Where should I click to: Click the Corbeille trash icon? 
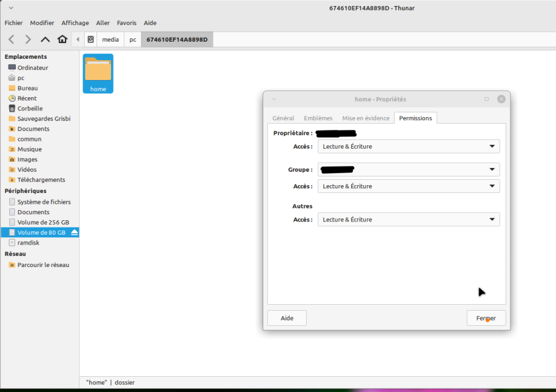(12, 108)
